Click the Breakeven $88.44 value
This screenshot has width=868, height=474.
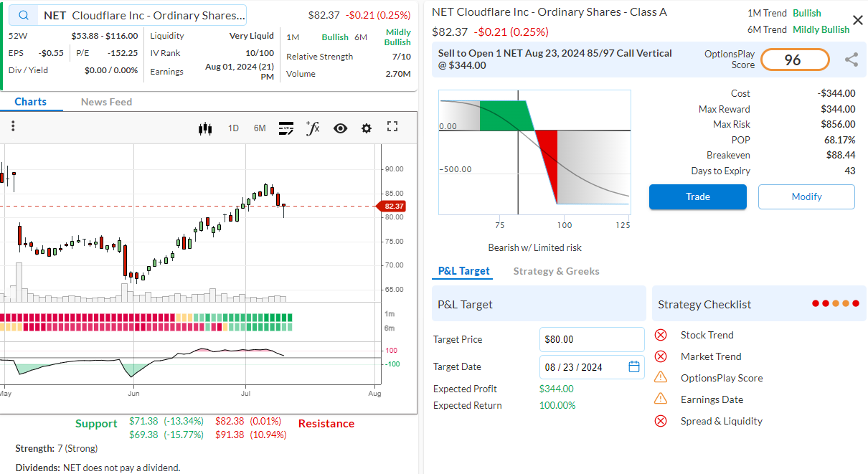841,155
